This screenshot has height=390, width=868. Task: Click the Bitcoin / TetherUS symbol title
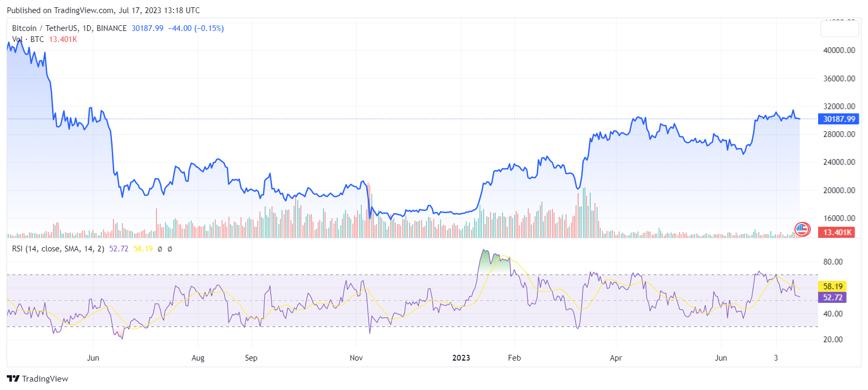pyautogui.click(x=69, y=28)
